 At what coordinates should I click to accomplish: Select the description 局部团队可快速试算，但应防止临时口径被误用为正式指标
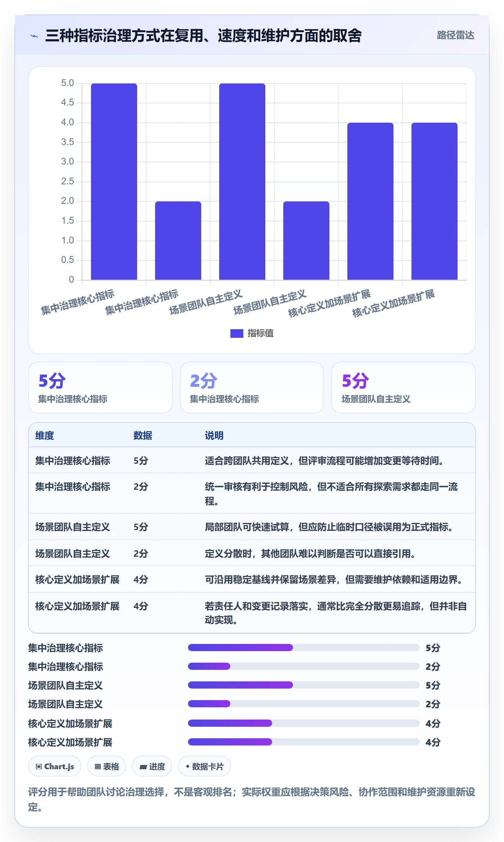(x=330, y=527)
